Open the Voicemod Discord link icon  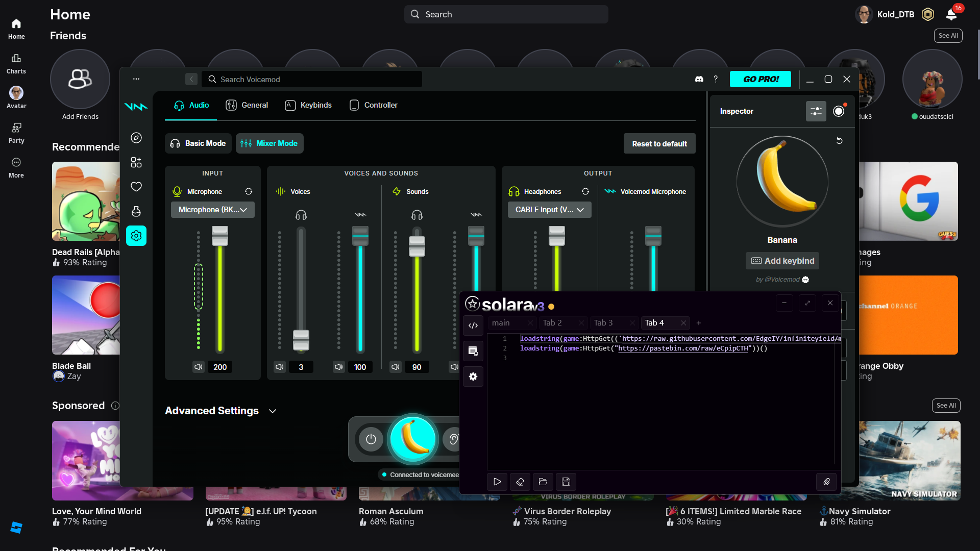699,79
